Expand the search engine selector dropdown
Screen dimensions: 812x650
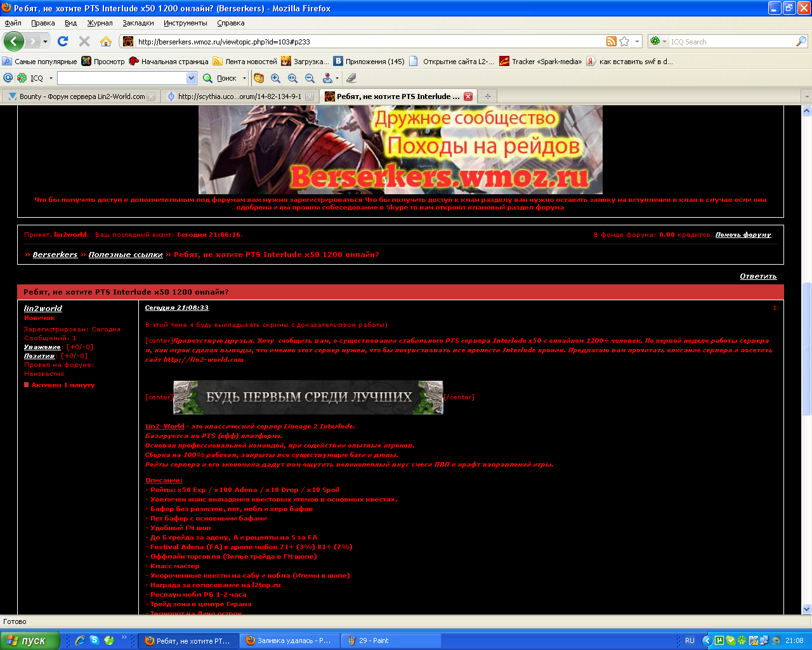coord(664,42)
